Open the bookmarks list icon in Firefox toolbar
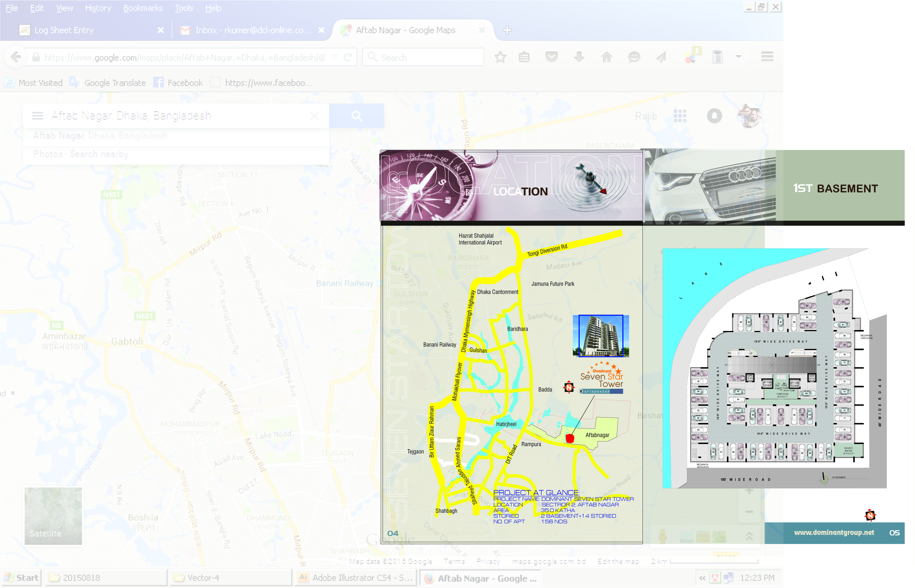The width and height of the screenshot is (915, 588). [x=524, y=57]
